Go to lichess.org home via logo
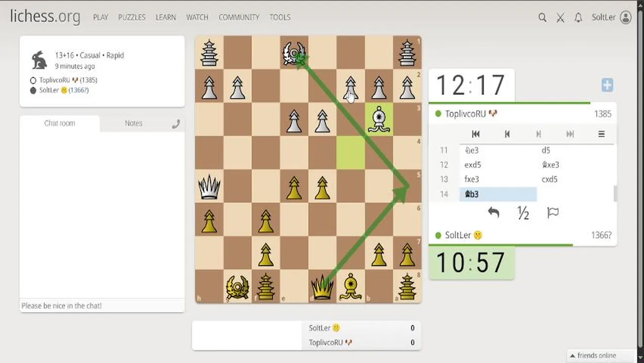The width and height of the screenshot is (644, 363). (45, 16)
